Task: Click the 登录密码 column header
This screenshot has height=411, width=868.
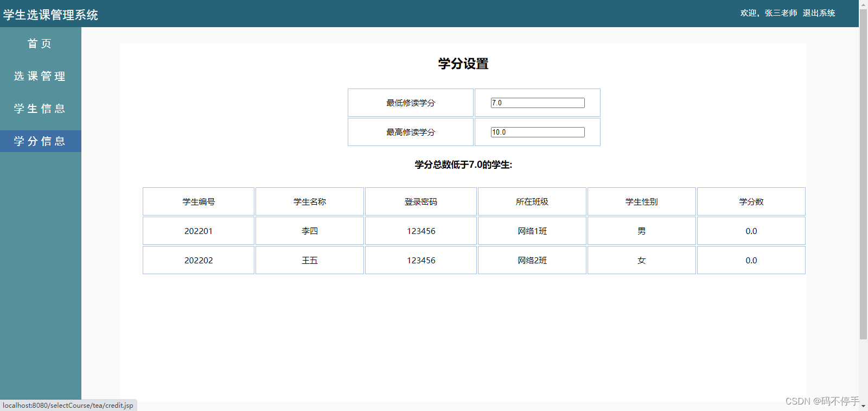Action: pyautogui.click(x=421, y=201)
